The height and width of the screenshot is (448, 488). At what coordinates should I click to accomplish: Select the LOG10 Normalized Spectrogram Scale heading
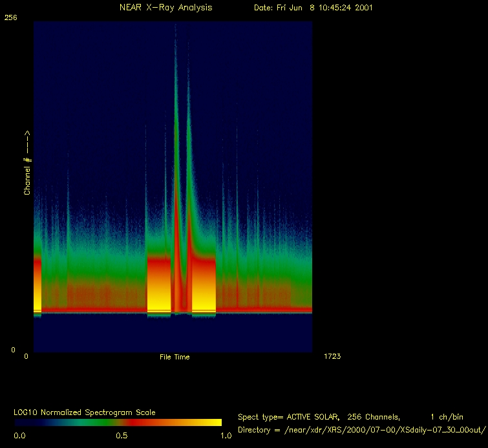85,412
